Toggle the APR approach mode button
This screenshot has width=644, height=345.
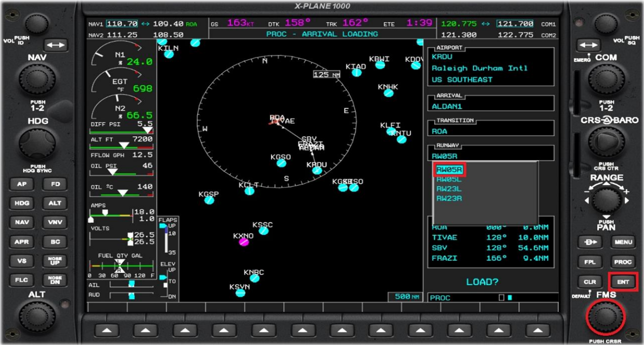[x=22, y=242]
